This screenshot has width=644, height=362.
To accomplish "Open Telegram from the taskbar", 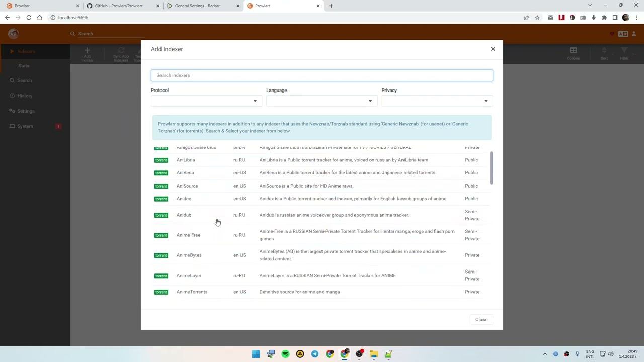I will [x=315, y=354].
